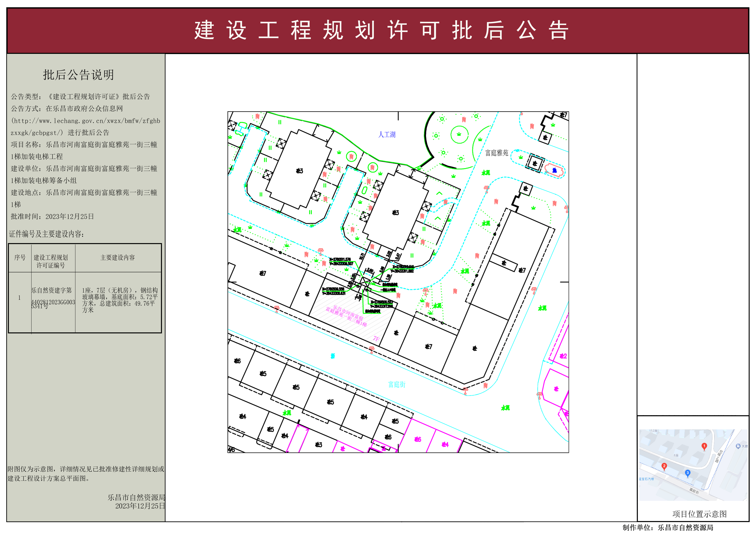Screen dimensions: 756x535
Task: Click the cyan 富庭街 label on the site plan
Action: [x=397, y=384]
